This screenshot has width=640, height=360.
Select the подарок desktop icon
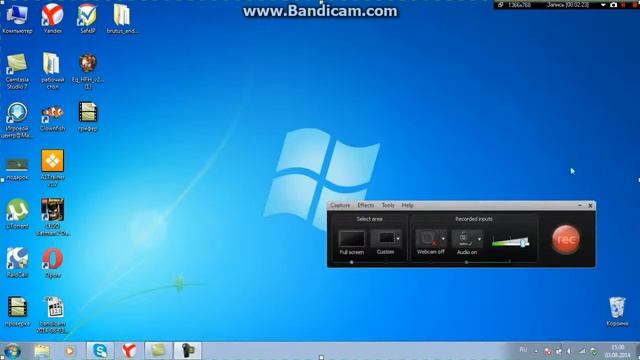click(x=17, y=168)
